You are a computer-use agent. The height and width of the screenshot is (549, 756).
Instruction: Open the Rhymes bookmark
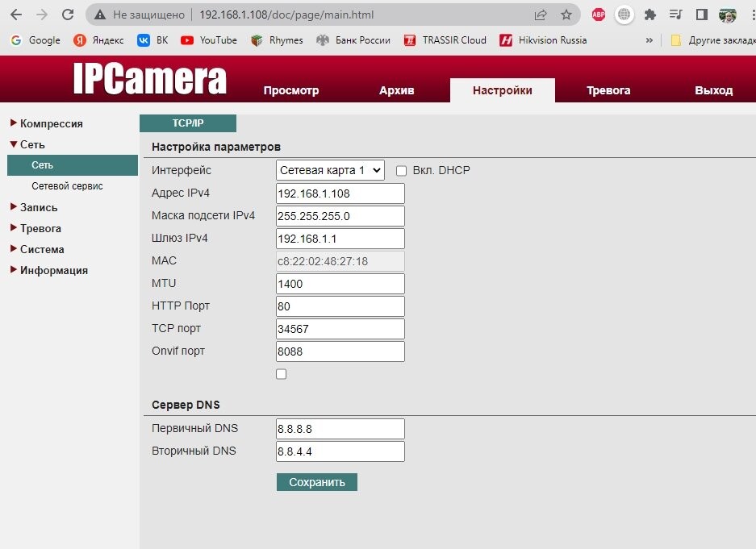pyautogui.click(x=277, y=40)
